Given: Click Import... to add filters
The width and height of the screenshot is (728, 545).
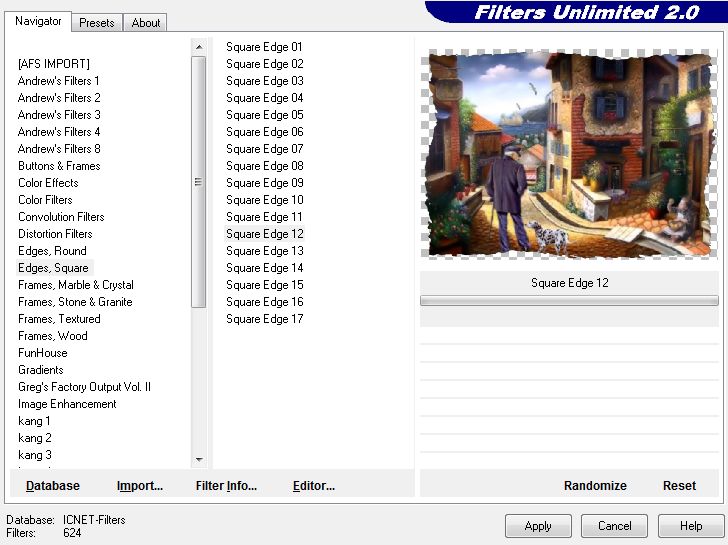Looking at the screenshot, I should click(x=140, y=486).
